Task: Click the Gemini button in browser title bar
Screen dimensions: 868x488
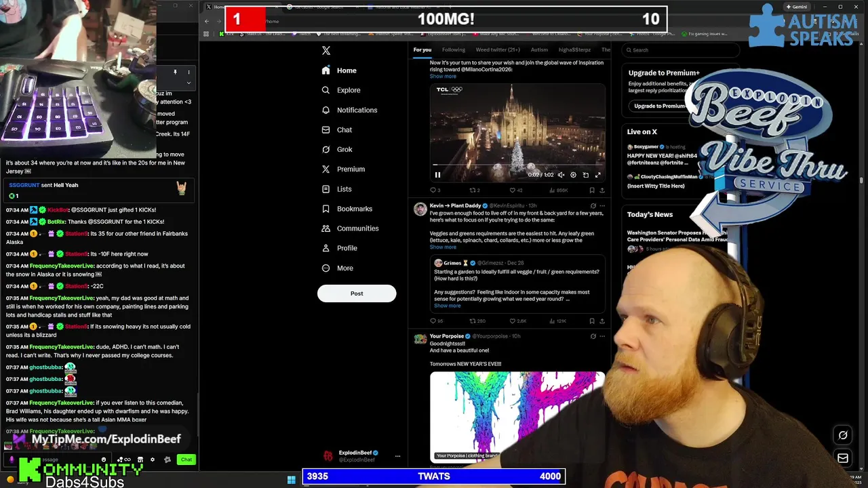Action: [x=796, y=7]
